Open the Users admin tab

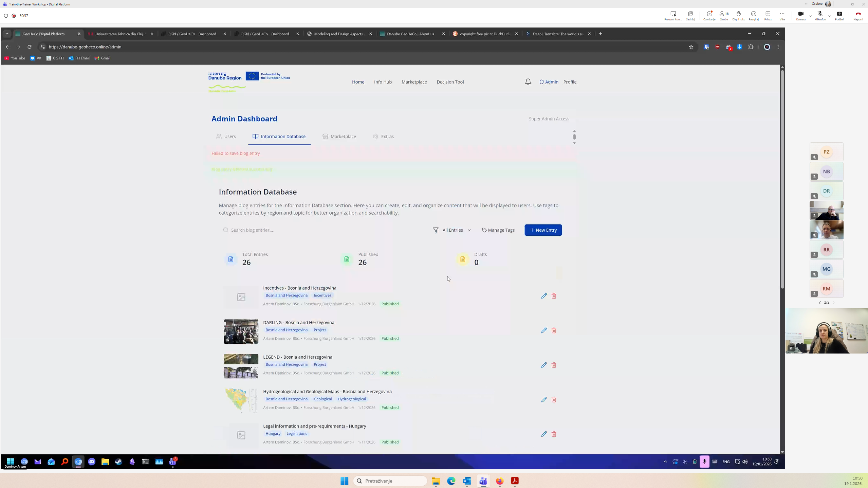[x=226, y=137]
